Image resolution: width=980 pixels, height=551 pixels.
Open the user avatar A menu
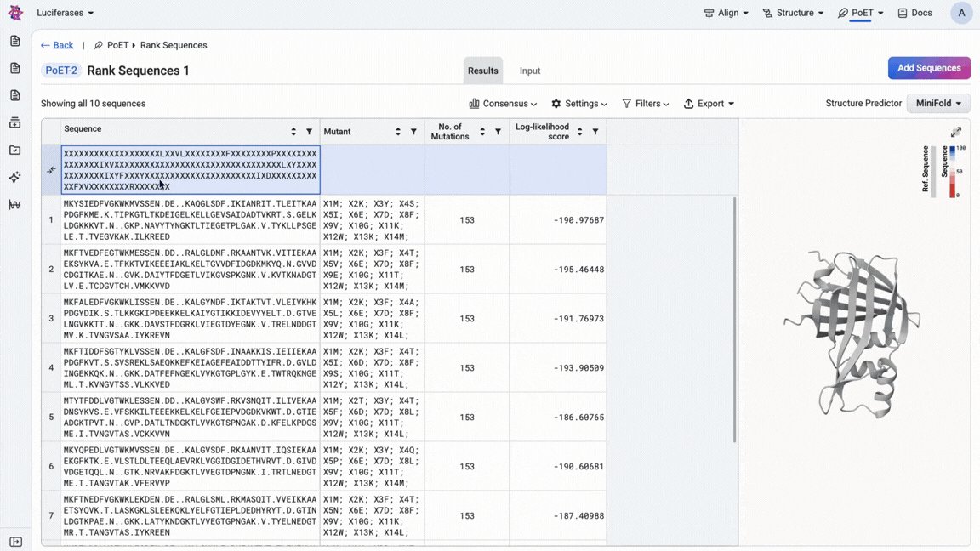[961, 13]
